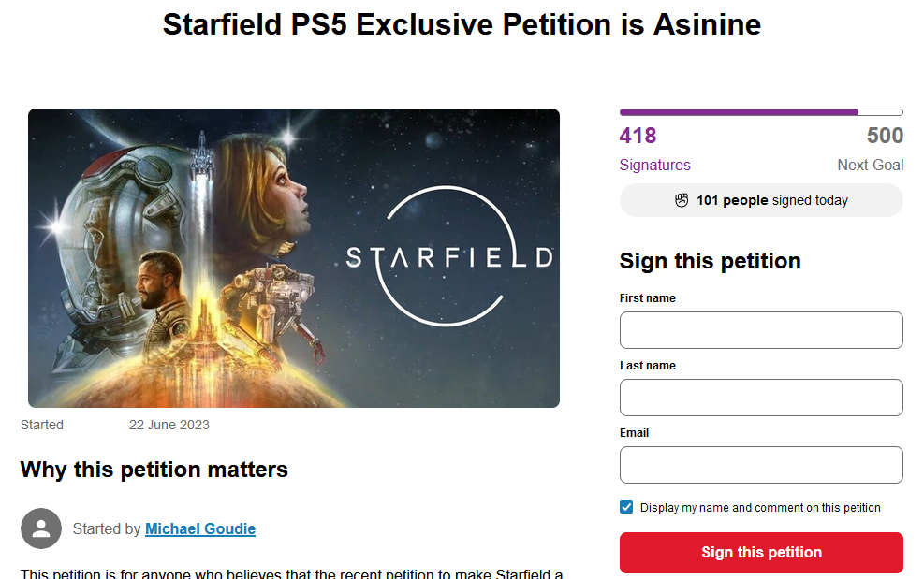Screen dimensions: 924x579
Task: Open the Starfield petition cover image
Action: [x=294, y=258]
